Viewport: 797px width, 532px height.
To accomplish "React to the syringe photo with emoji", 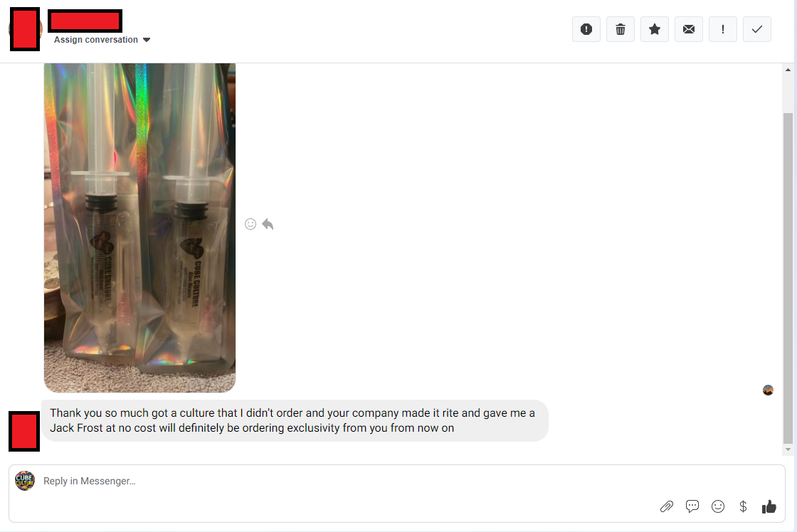I will 250,224.
